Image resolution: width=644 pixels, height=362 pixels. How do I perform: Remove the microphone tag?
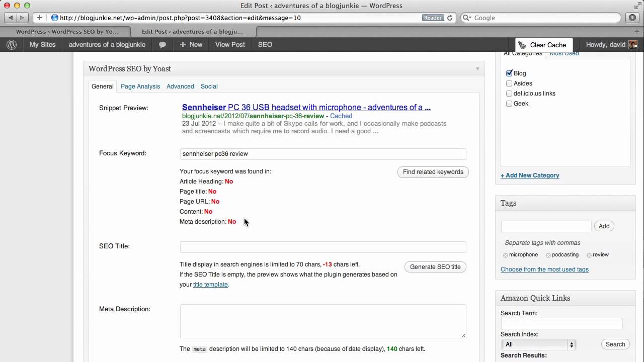click(505, 254)
